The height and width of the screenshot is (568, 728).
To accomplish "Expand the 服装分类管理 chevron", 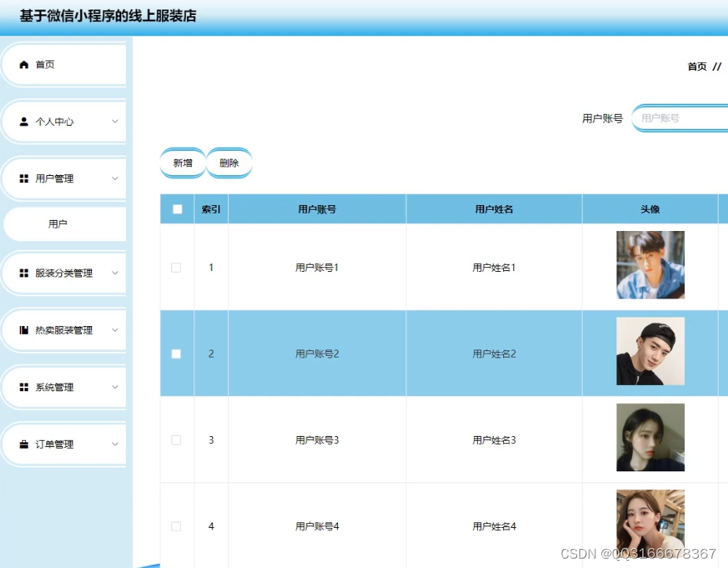I will (115, 273).
